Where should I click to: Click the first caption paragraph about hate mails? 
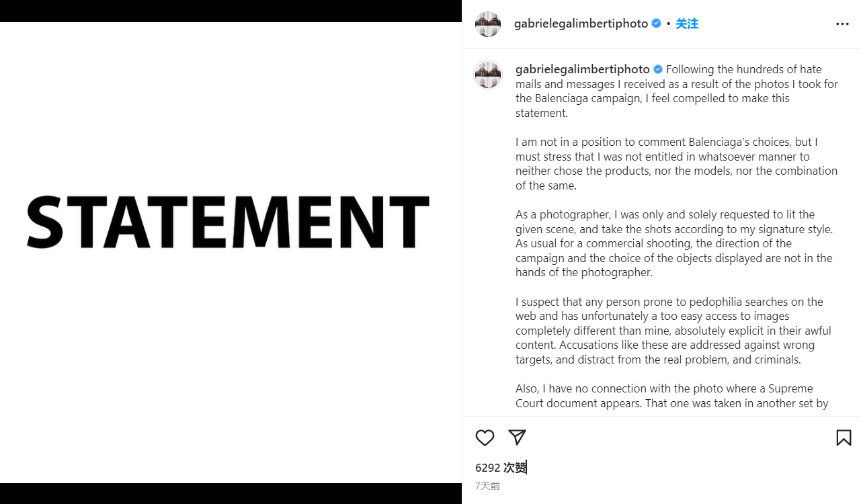(676, 91)
